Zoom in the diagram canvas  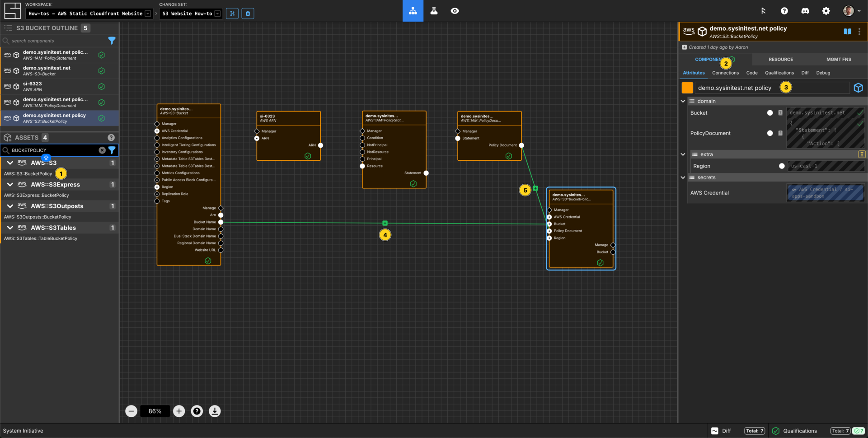coord(179,411)
